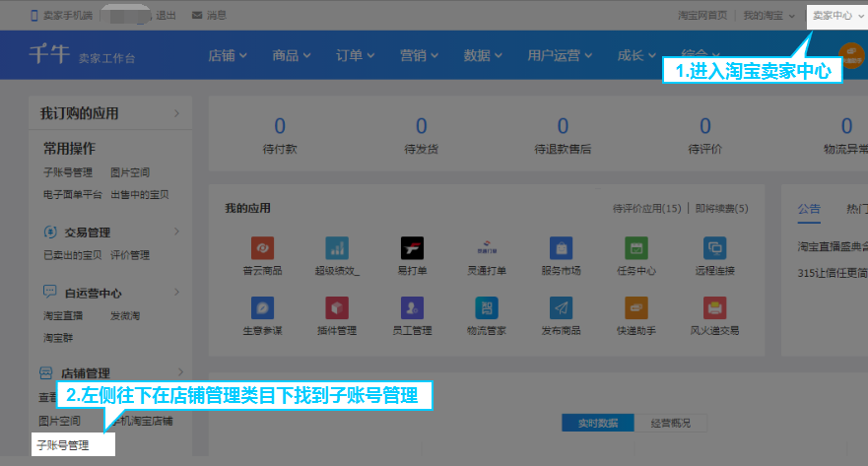Screen dimensions: 868x466
Task: Click the 千牛 logo
Action: tap(49, 54)
